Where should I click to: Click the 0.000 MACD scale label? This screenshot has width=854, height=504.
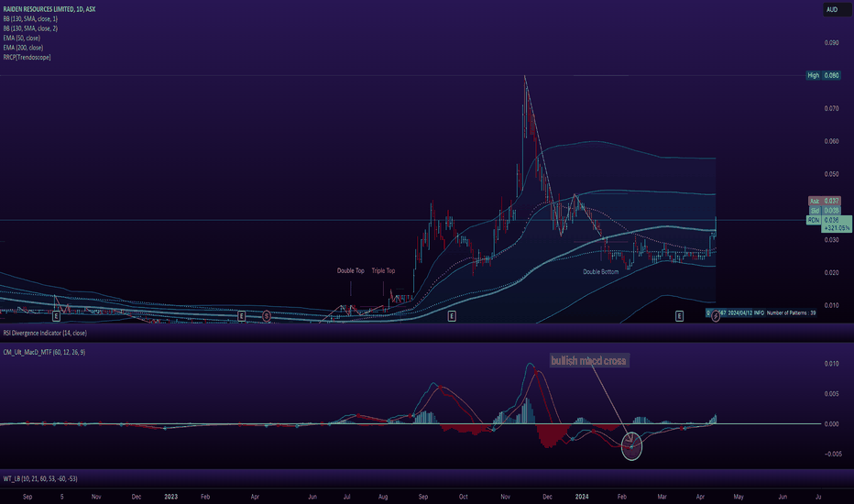[831, 424]
